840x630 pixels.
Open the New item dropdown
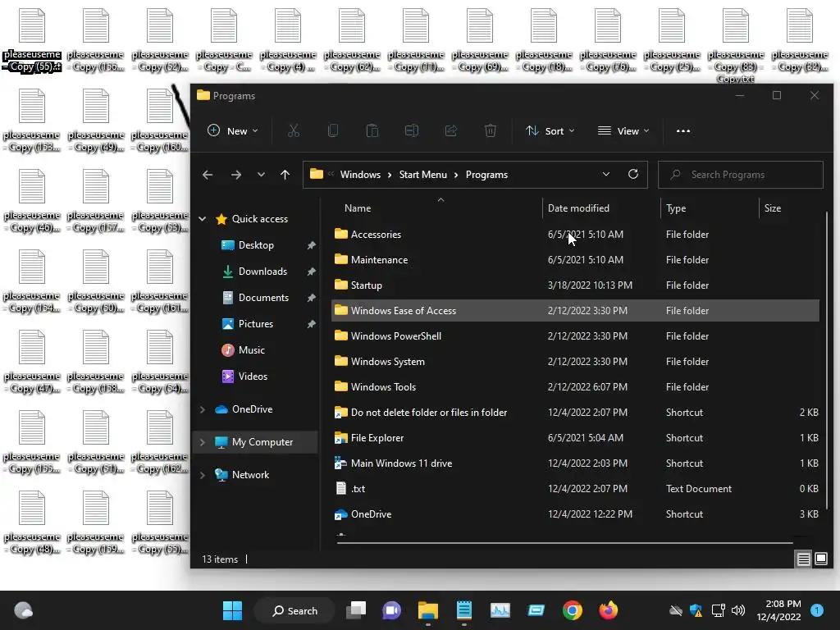tap(233, 130)
